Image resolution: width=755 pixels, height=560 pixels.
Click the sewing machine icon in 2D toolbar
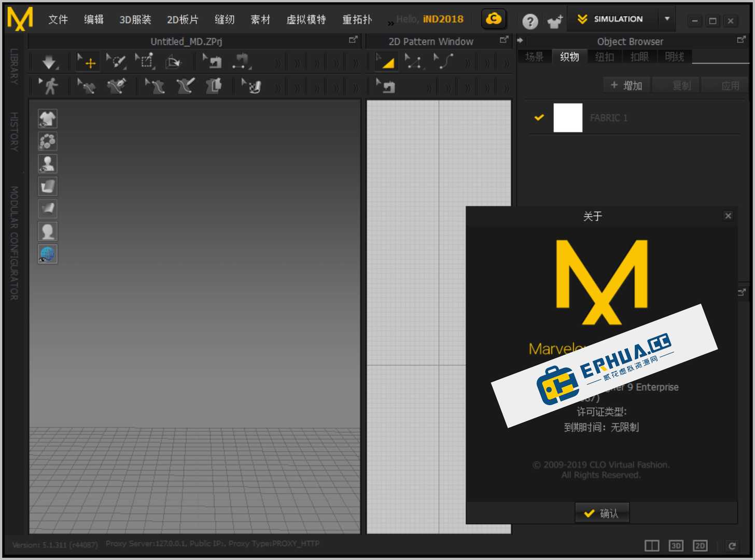pyautogui.click(x=386, y=86)
